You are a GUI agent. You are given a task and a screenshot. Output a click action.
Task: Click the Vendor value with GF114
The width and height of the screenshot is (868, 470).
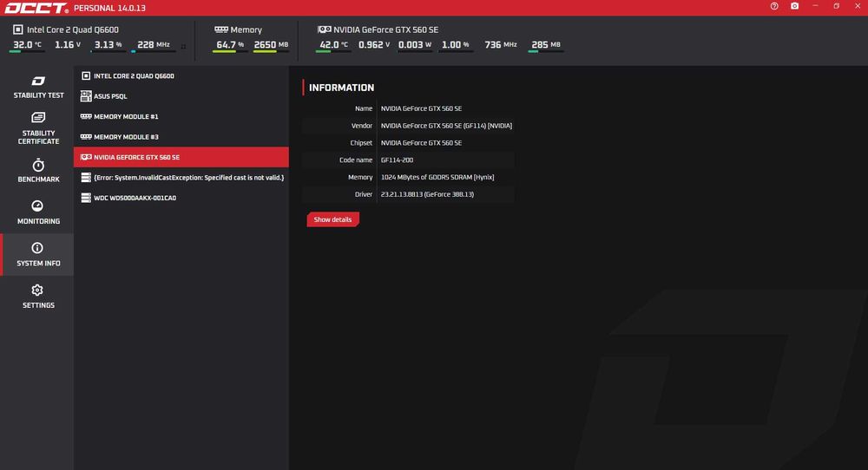point(446,126)
